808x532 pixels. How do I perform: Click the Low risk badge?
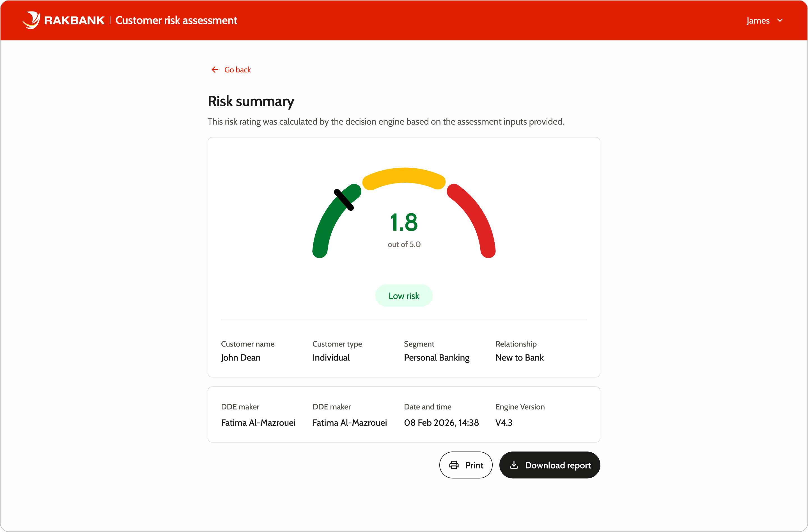(x=404, y=296)
